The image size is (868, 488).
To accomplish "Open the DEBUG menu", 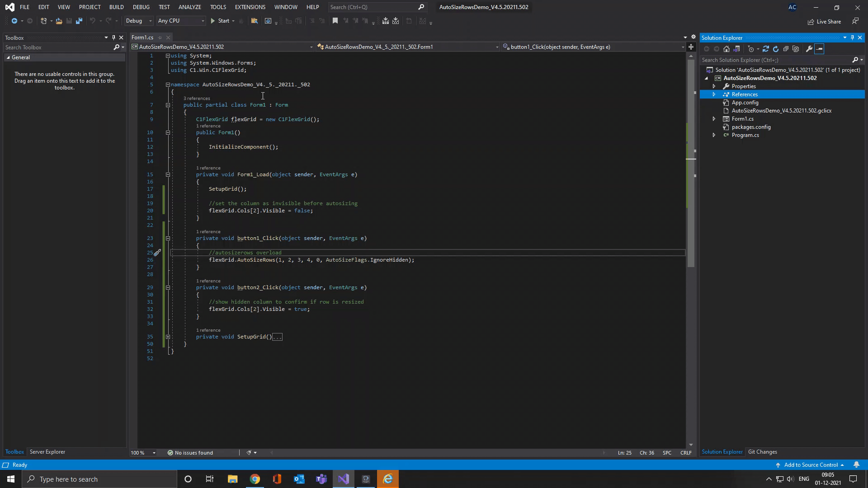I will pyautogui.click(x=141, y=7).
